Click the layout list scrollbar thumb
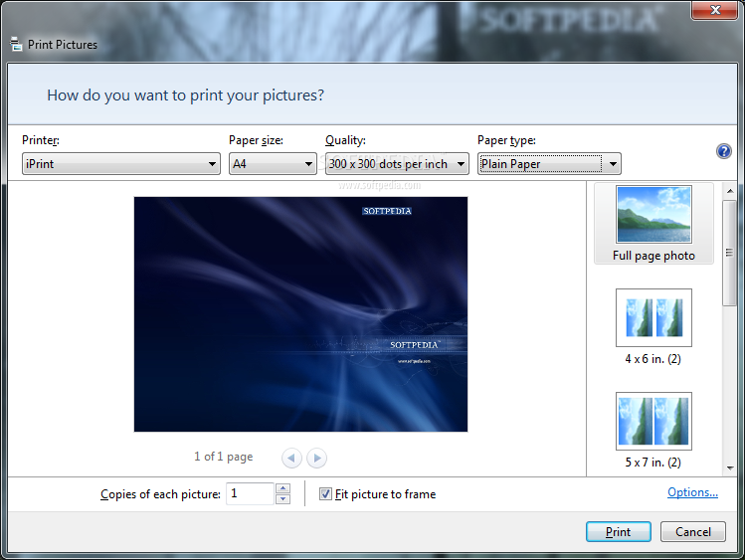The height and width of the screenshot is (560, 745). pos(729,254)
